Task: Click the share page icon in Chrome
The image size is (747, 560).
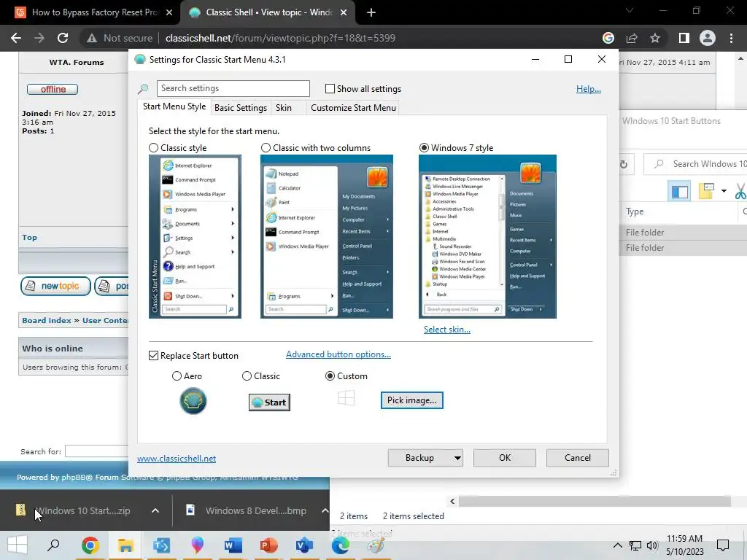Action: tap(632, 38)
